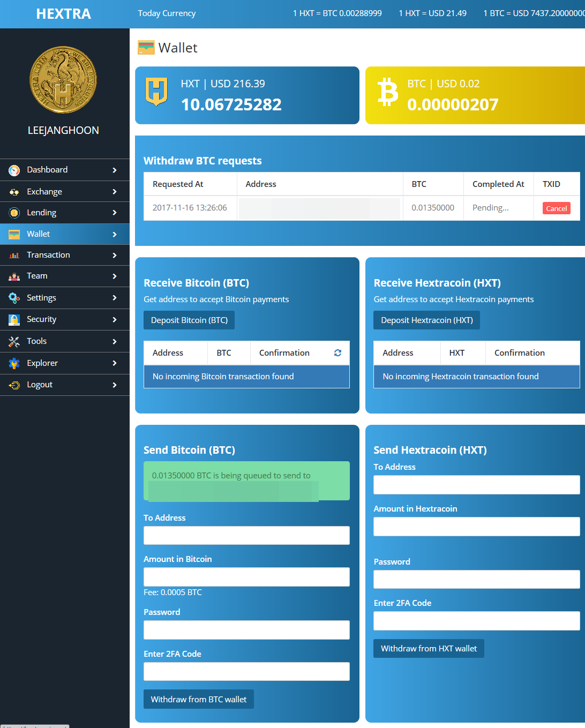The width and height of the screenshot is (585, 728).
Task: Click the 1 HXT = USD 21.49 rate
Action: [432, 13]
